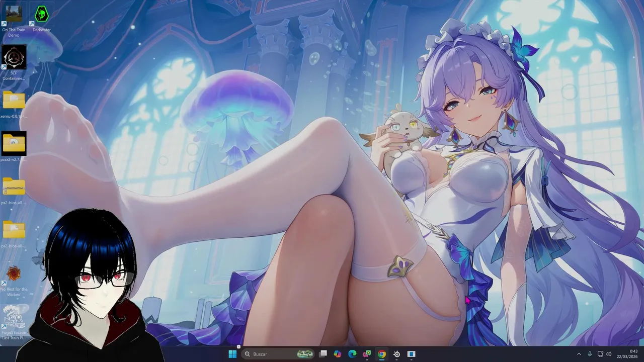Open the On The Train Demo shortcut
The image size is (644, 362).
click(x=14, y=19)
